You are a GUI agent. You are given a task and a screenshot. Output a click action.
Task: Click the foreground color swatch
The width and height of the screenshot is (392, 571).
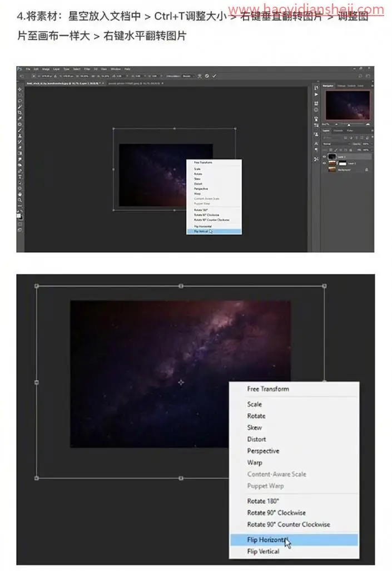[18, 215]
